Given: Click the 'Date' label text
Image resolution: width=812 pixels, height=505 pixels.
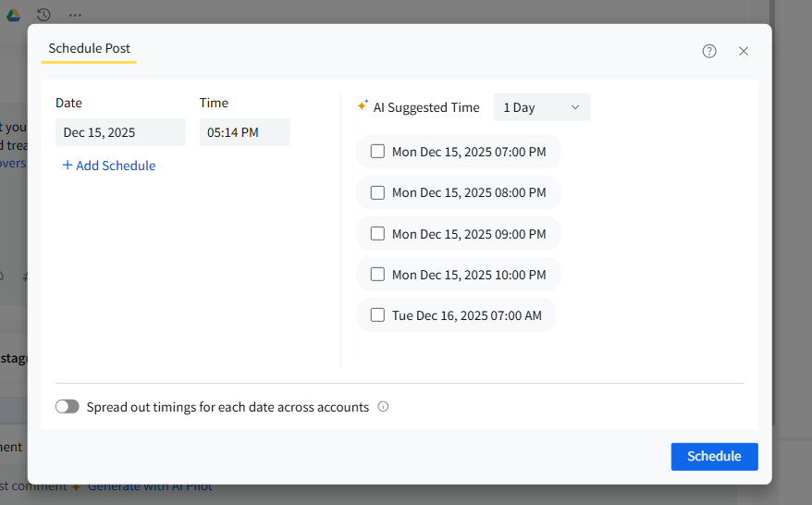Looking at the screenshot, I should [68, 103].
